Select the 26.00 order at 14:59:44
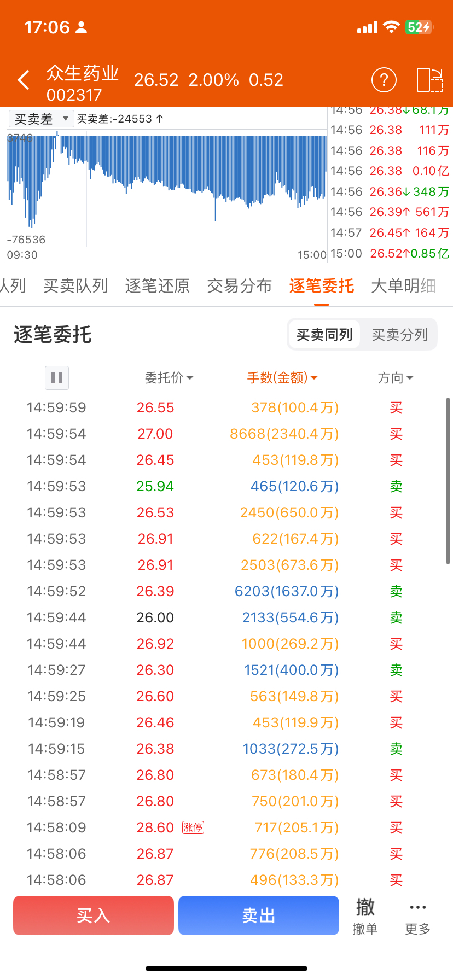This screenshot has width=453, height=980. [x=226, y=617]
